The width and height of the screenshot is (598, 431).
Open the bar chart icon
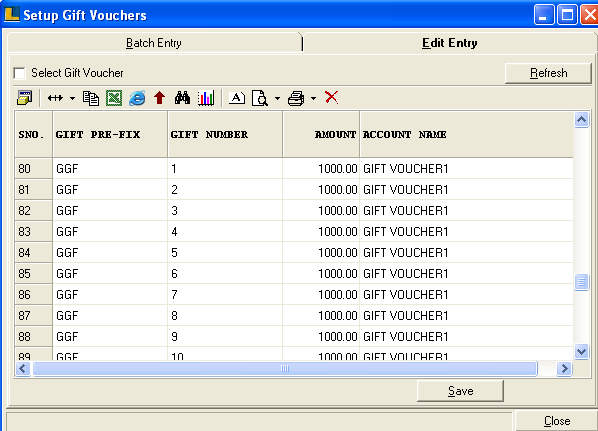(x=206, y=98)
